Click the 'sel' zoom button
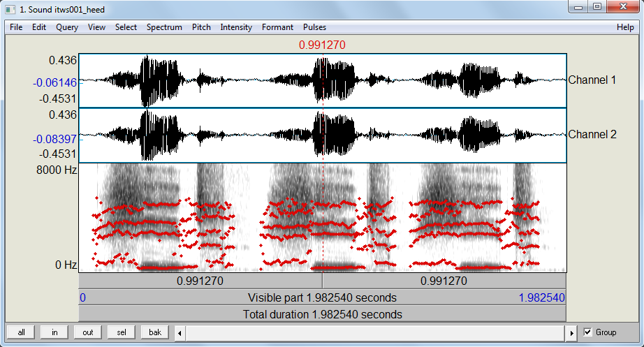 [122, 332]
